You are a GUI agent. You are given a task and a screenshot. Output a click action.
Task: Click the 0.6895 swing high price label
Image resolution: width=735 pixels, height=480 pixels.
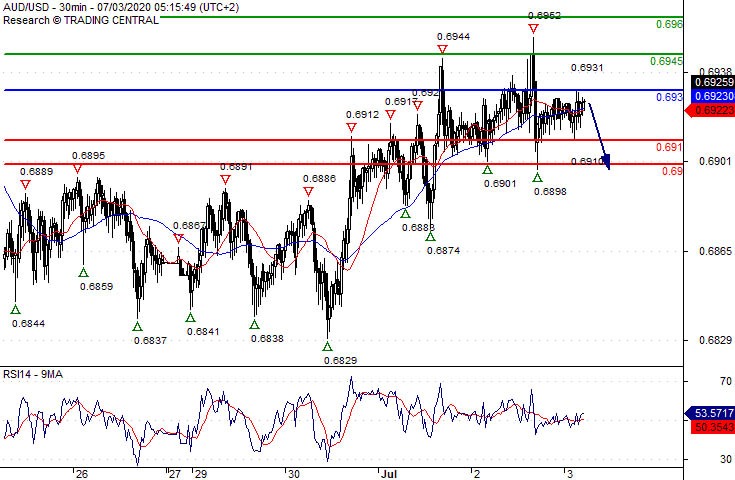[x=89, y=156]
